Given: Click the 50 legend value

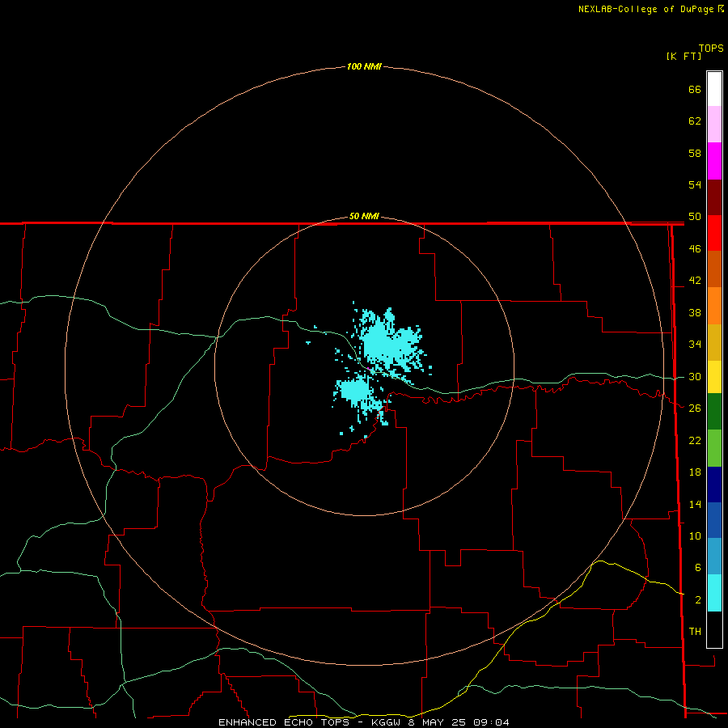Looking at the screenshot, I should (x=695, y=216).
